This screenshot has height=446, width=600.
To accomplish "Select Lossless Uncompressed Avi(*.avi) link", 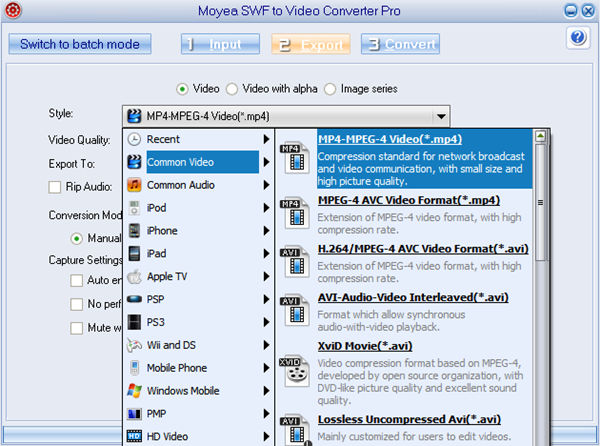I will coord(409,420).
